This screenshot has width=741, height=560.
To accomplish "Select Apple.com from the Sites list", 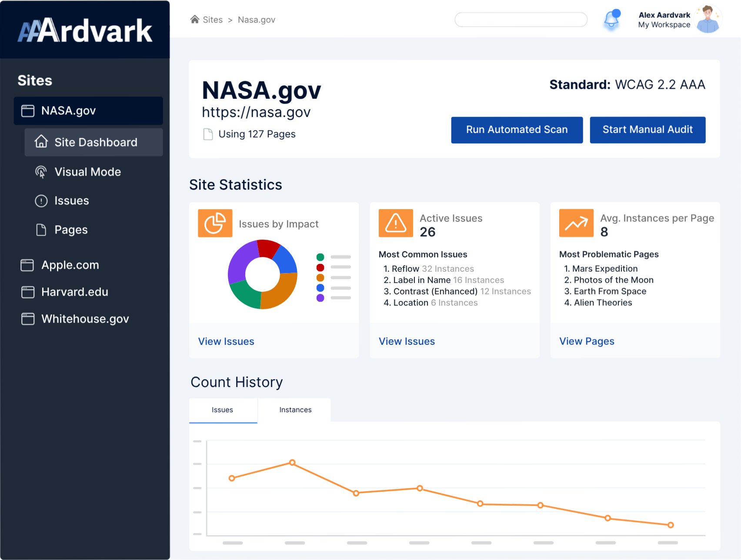I will point(70,265).
